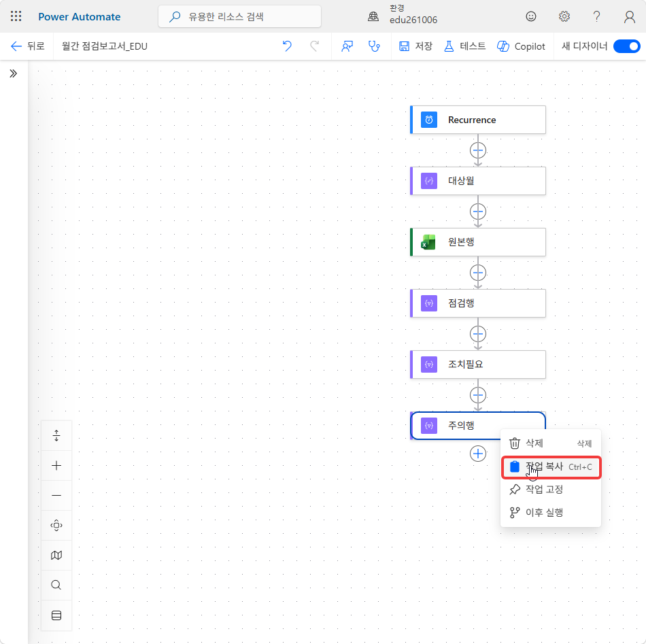Undo the last change
The image size is (646, 644).
287,46
